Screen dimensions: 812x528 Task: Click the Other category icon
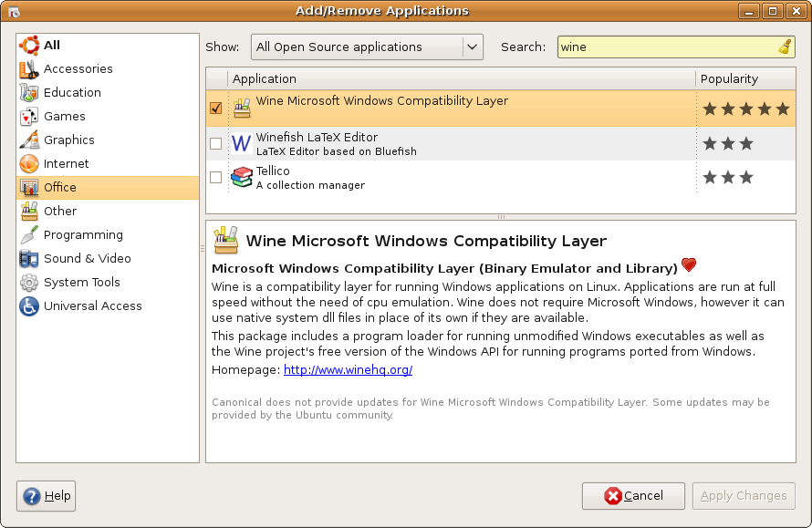pyautogui.click(x=29, y=212)
